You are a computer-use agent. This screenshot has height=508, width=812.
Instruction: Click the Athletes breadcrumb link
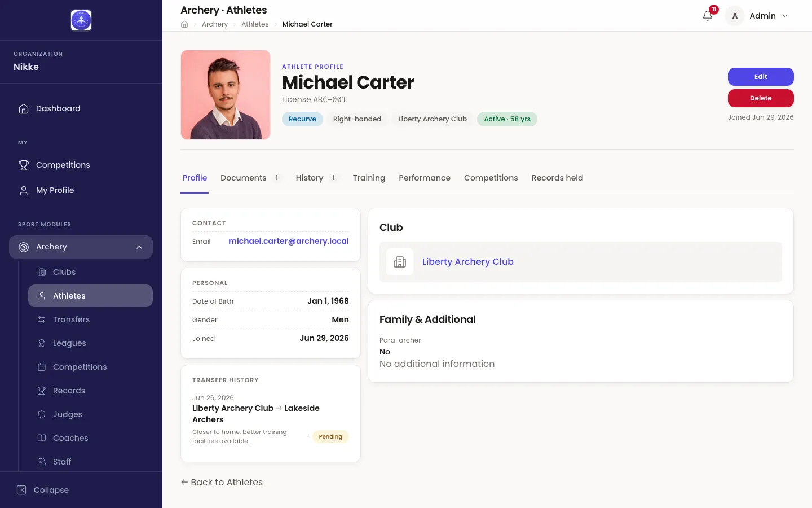pos(255,24)
